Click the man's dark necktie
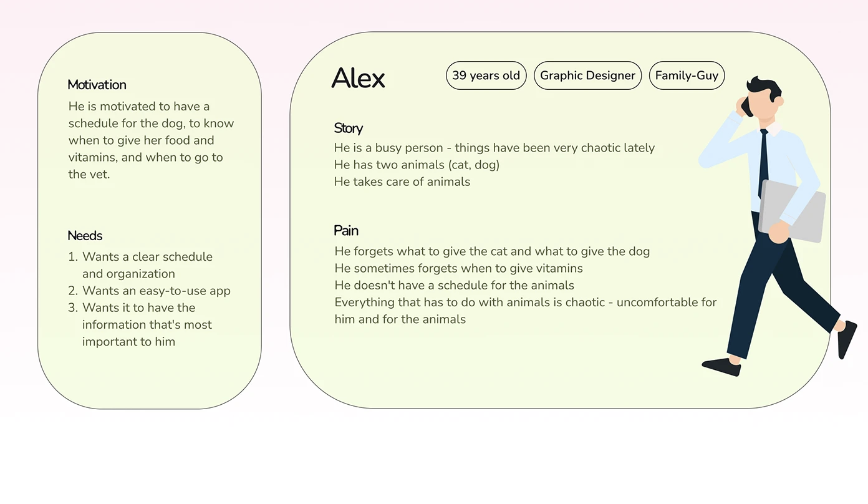Viewport: 868px width, 504px height. point(763,163)
